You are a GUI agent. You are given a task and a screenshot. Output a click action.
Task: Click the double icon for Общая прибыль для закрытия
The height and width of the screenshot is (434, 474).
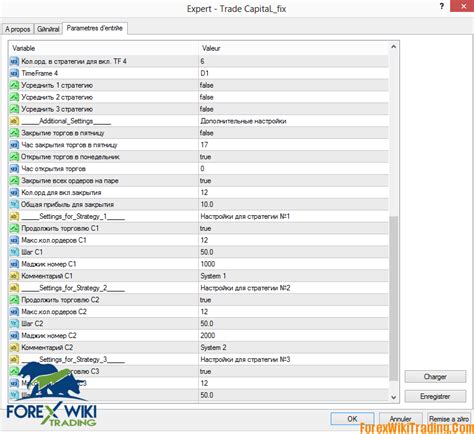tap(14, 204)
